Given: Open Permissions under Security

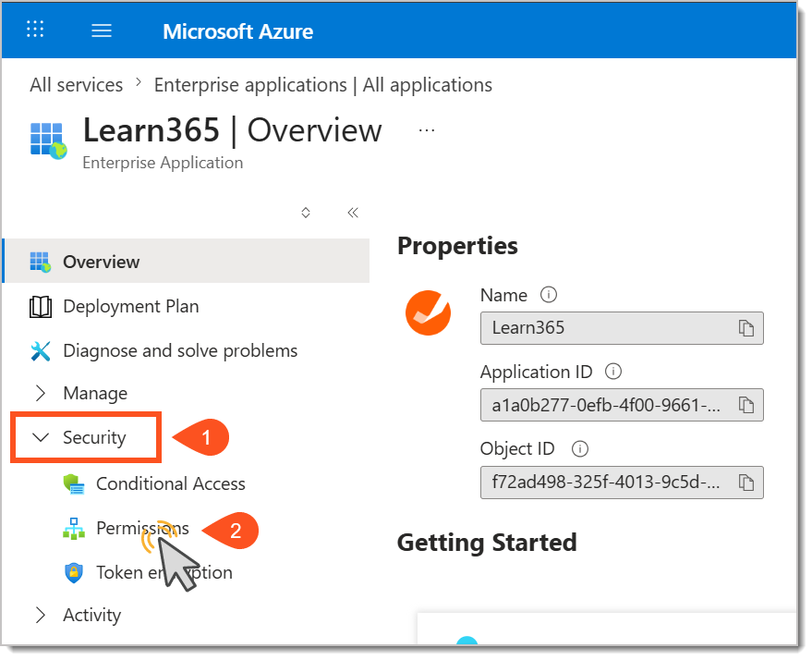Looking at the screenshot, I should coord(142,528).
